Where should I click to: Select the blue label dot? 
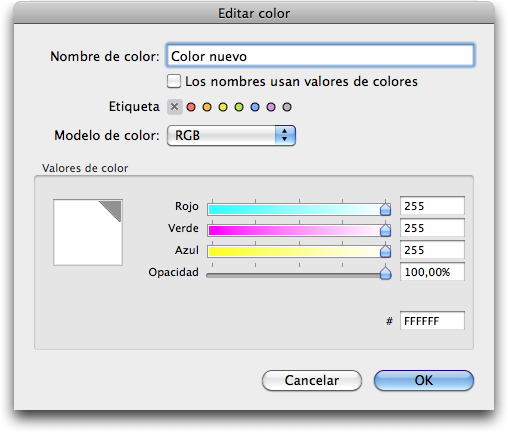pyautogui.click(x=255, y=107)
